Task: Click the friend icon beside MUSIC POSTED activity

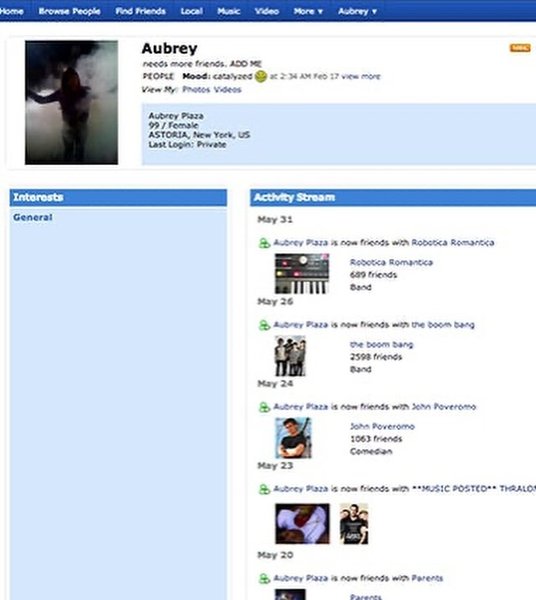Action: [264, 489]
